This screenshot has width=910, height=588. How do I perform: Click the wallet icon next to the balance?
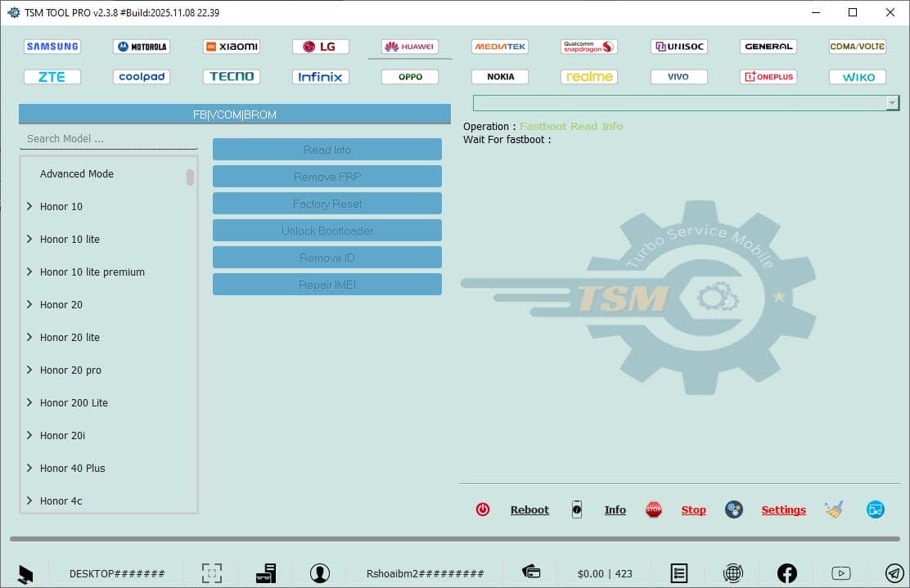pyautogui.click(x=530, y=572)
